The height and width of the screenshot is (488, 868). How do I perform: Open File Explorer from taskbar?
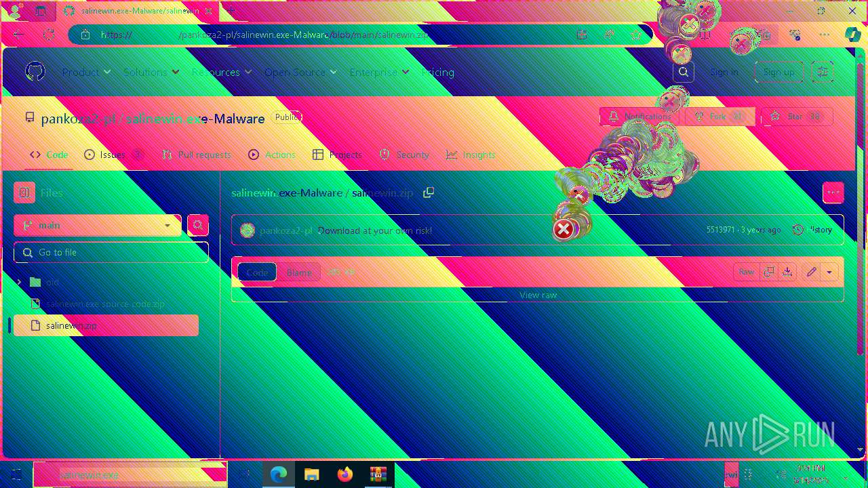[312, 474]
